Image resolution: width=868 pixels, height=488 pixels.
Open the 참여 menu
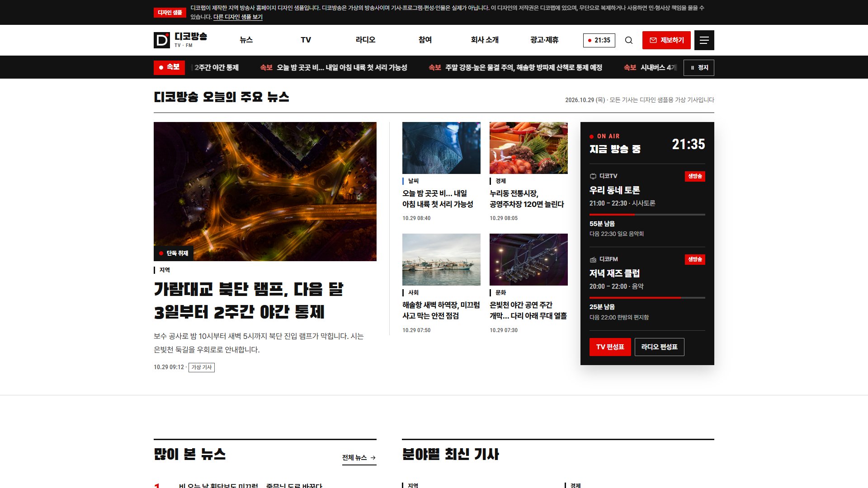tap(425, 40)
